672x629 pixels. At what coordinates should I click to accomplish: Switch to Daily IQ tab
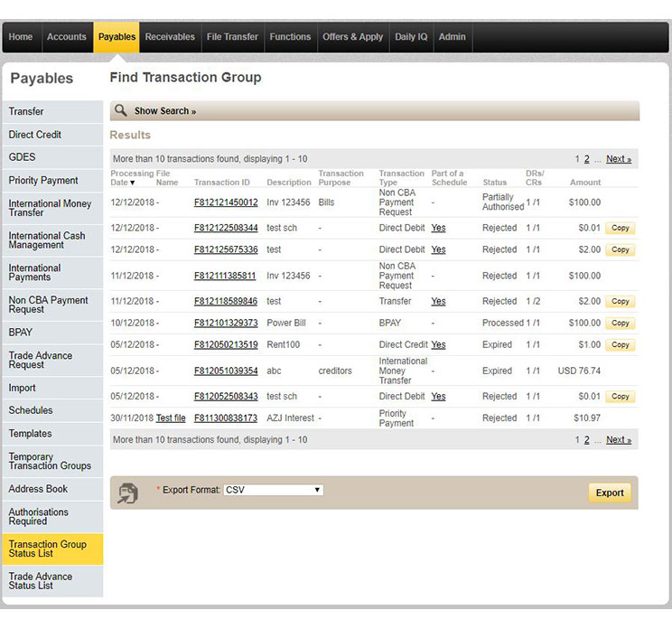[x=411, y=37]
